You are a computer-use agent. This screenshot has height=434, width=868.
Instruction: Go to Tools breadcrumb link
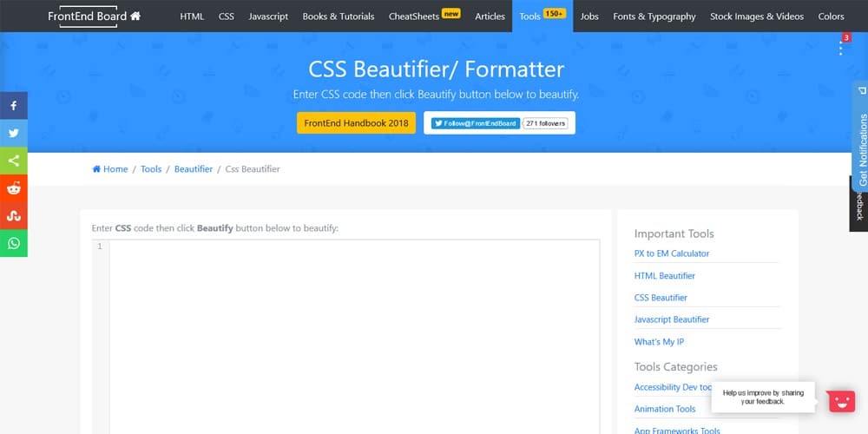(x=151, y=169)
